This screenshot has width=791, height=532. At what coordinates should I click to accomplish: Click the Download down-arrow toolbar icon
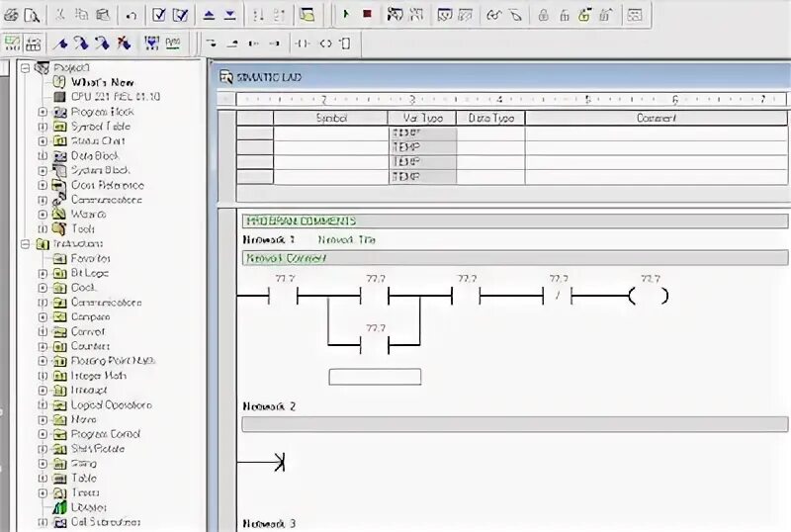coord(230,15)
